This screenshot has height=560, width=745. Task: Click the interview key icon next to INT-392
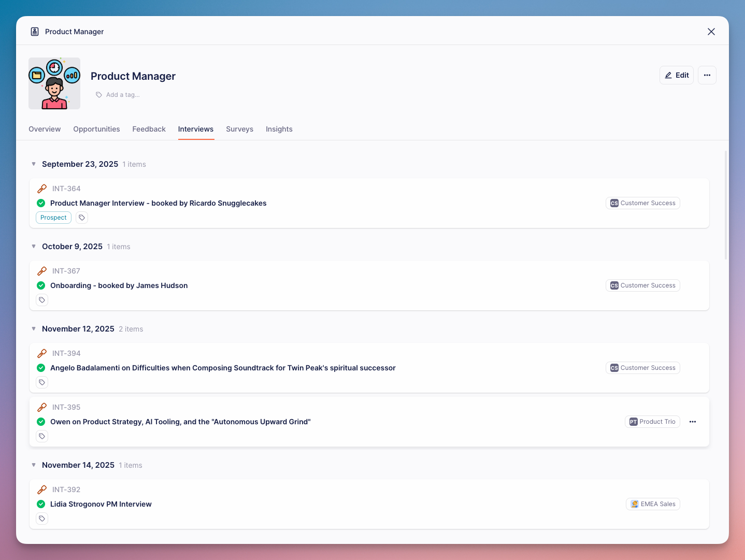point(42,490)
